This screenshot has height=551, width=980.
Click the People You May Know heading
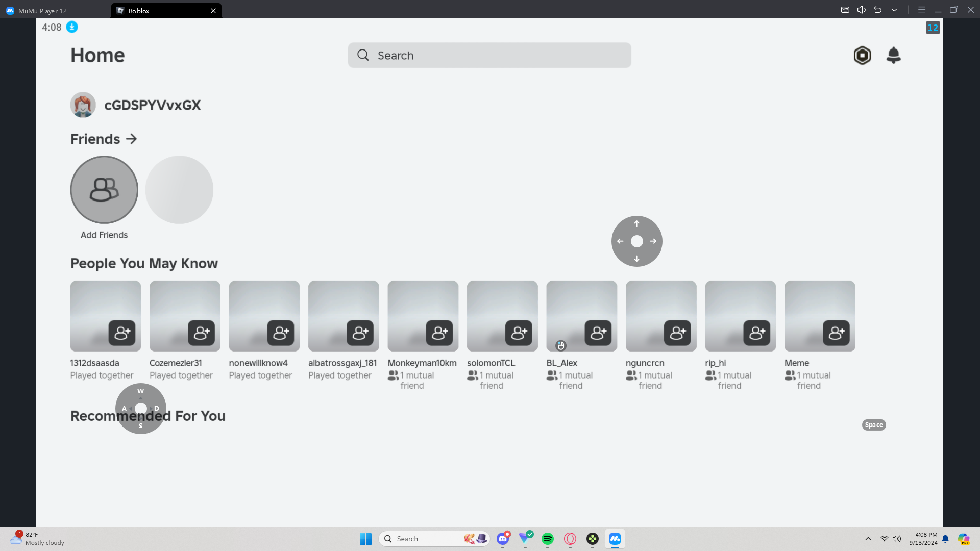tap(144, 264)
